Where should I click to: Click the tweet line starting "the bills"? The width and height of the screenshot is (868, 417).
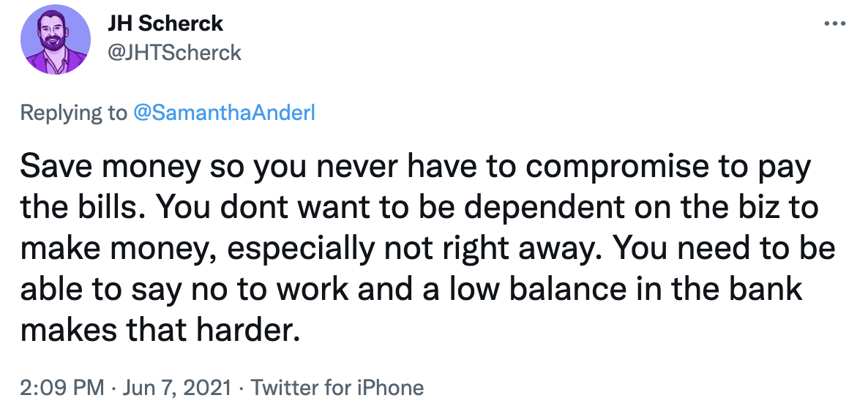point(419,209)
